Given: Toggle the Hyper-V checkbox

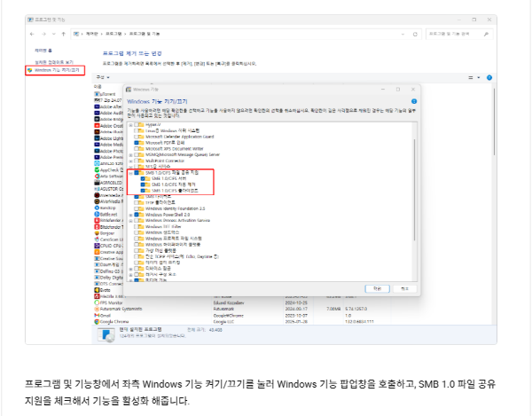Looking at the screenshot, I should click(x=137, y=125).
